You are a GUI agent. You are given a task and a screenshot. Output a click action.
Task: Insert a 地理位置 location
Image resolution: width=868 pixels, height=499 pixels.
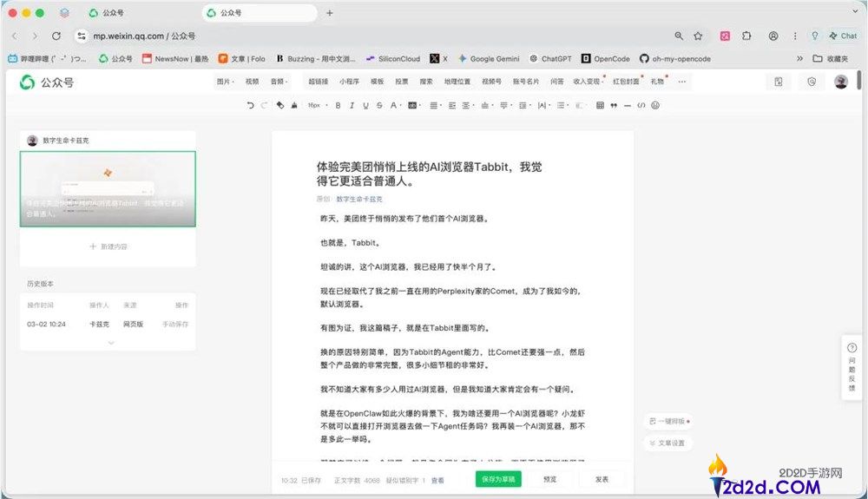[457, 82]
